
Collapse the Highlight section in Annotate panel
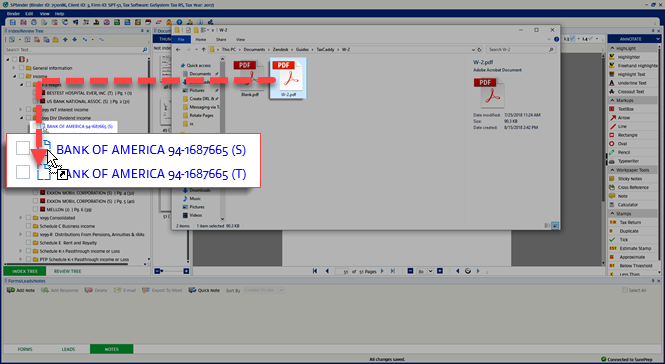pos(612,48)
